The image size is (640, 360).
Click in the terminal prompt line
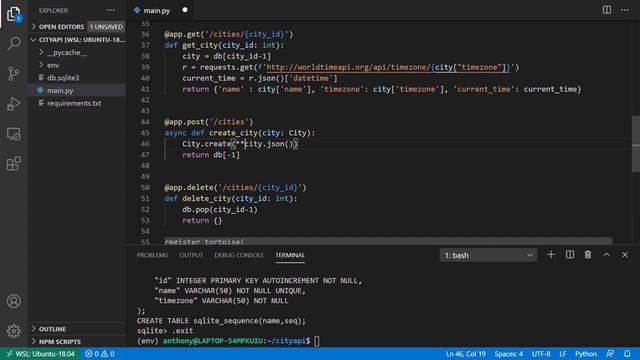pyautogui.click(x=228, y=341)
